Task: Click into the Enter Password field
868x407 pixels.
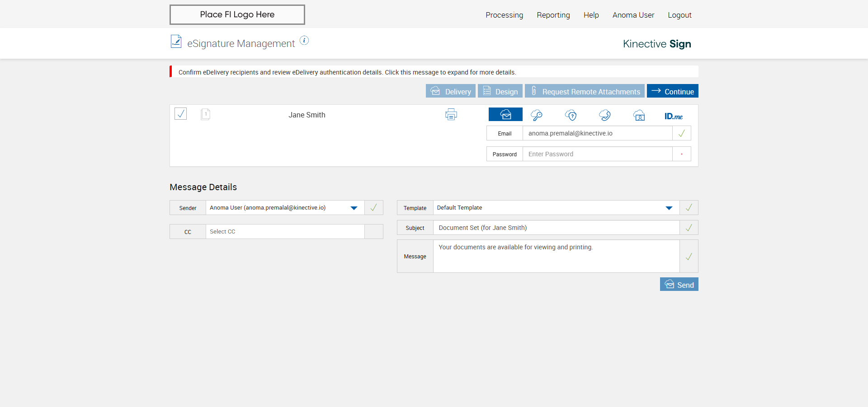Action: click(x=597, y=154)
